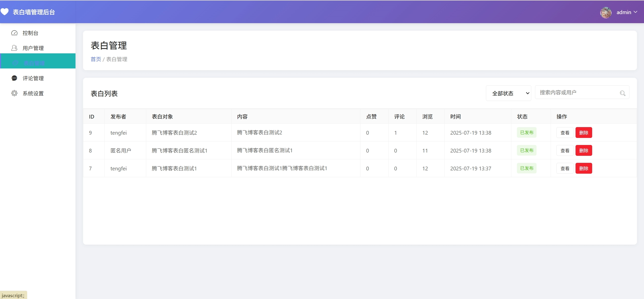
Task: Click the 已发布 badge in row 8
Action: tap(527, 150)
